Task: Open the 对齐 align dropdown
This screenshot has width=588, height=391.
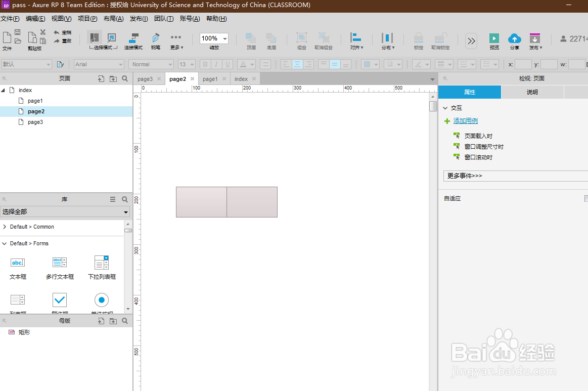Action: coord(356,41)
